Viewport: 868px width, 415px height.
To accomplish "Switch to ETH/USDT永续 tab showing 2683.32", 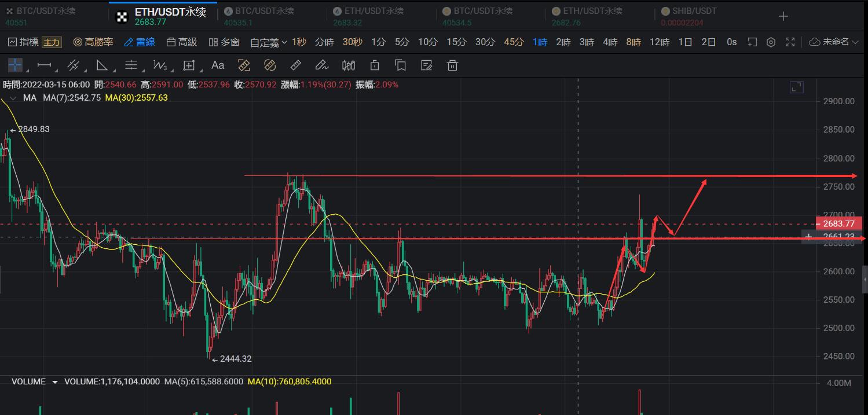I will click(381, 16).
